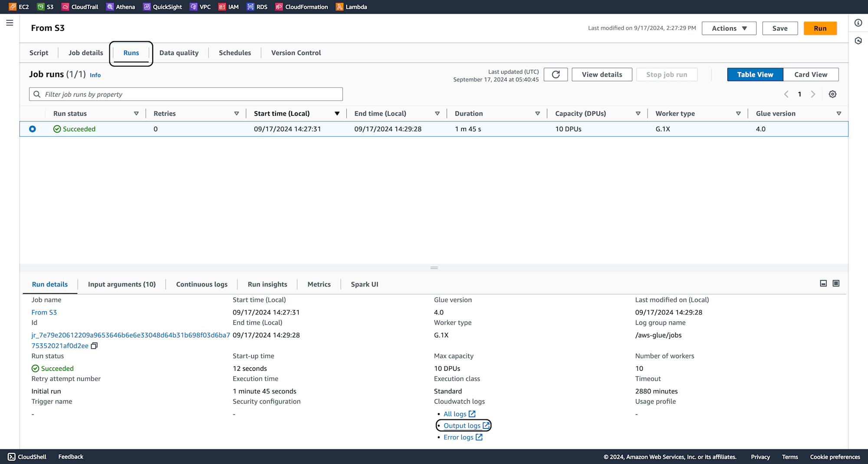The width and height of the screenshot is (868, 464).
Task: Open the Version Control tab
Action: coord(296,53)
